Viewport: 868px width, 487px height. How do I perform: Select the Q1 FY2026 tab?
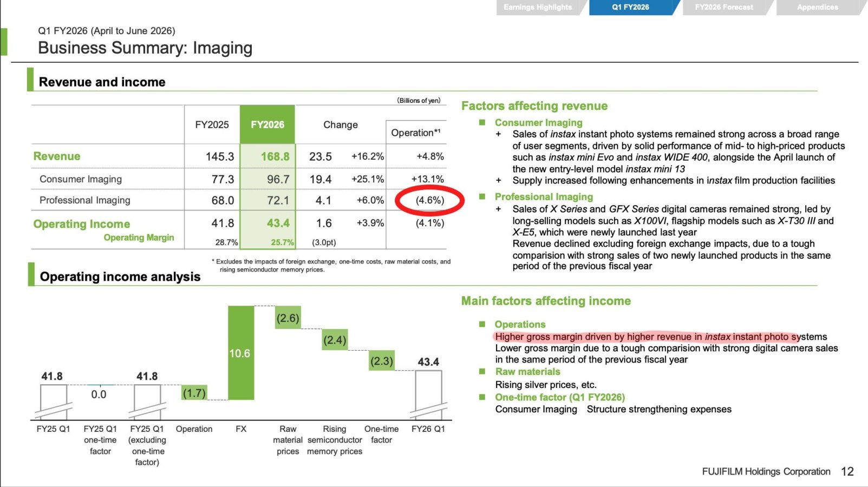pos(631,7)
